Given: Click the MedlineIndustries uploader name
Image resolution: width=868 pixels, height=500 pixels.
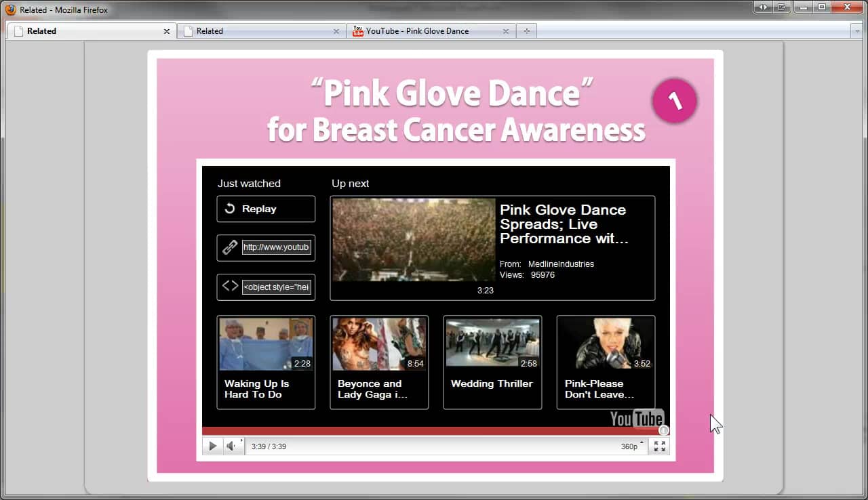Looking at the screenshot, I should 561,264.
